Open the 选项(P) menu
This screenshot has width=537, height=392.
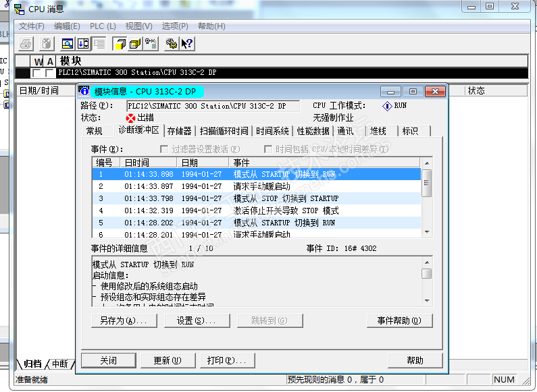[175, 26]
